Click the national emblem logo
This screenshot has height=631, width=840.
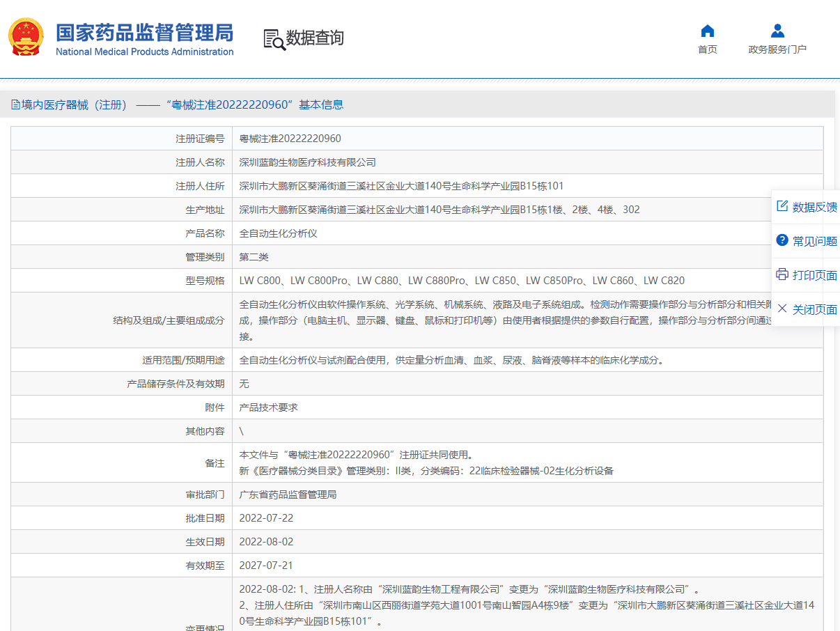[x=26, y=38]
